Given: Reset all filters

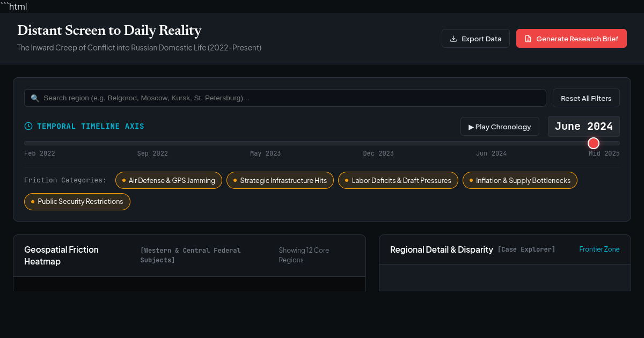Looking at the screenshot, I should tap(586, 98).
